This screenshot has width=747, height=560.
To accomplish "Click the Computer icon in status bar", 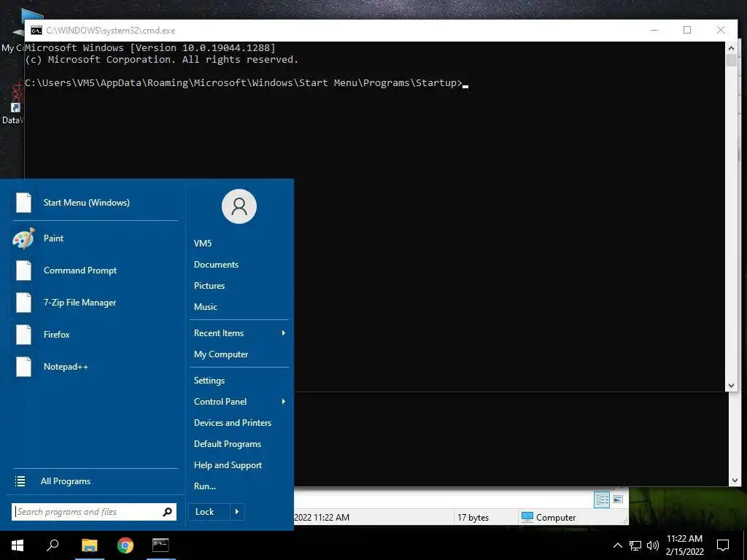I will coord(527,517).
